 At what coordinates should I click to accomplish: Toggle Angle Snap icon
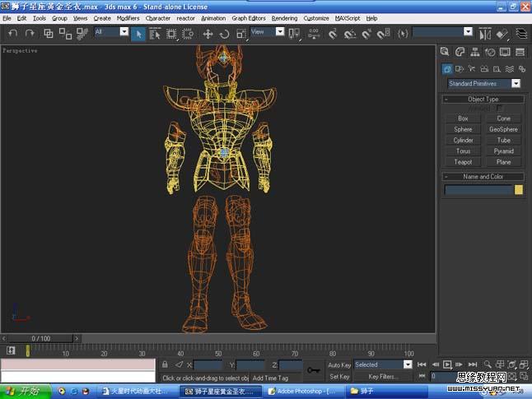coord(349,34)
